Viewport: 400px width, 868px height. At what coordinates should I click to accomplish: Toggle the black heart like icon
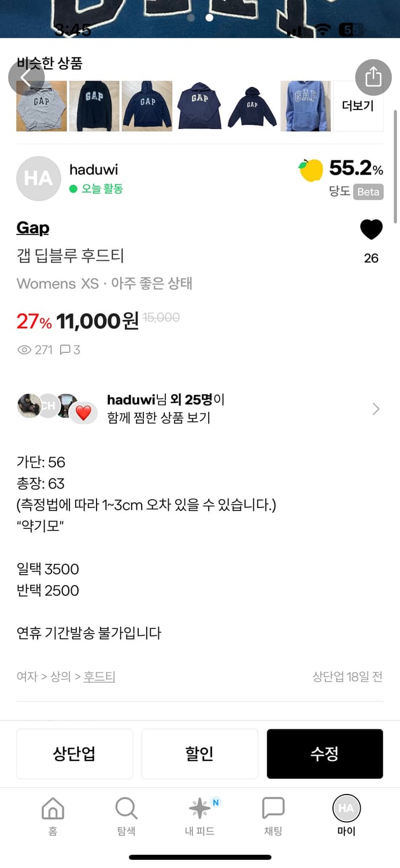point(371,230)
